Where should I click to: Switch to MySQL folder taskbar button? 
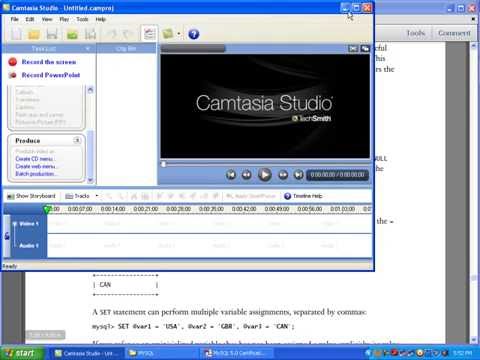click(x=163, y=353)
